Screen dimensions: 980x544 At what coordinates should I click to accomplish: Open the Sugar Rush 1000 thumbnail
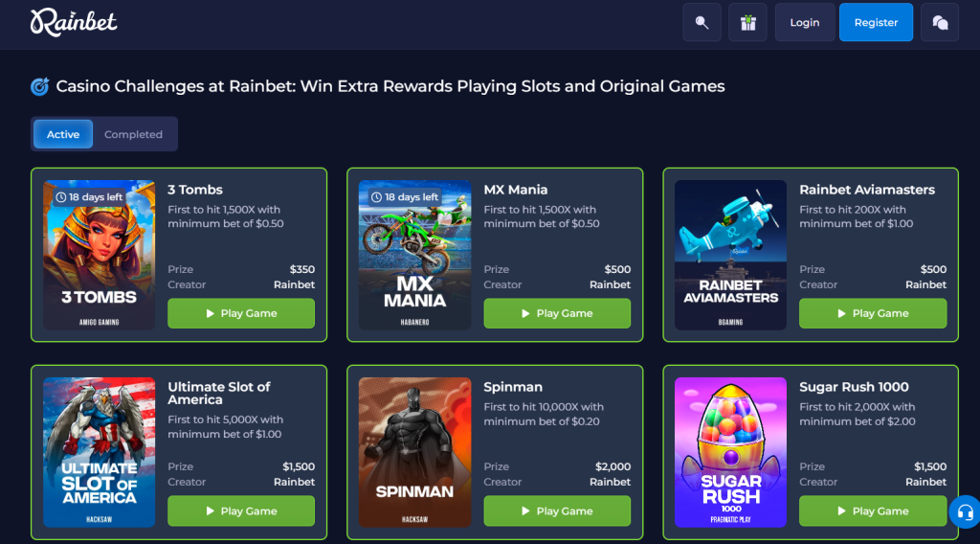pyautogui.click(x=730, y=452)
